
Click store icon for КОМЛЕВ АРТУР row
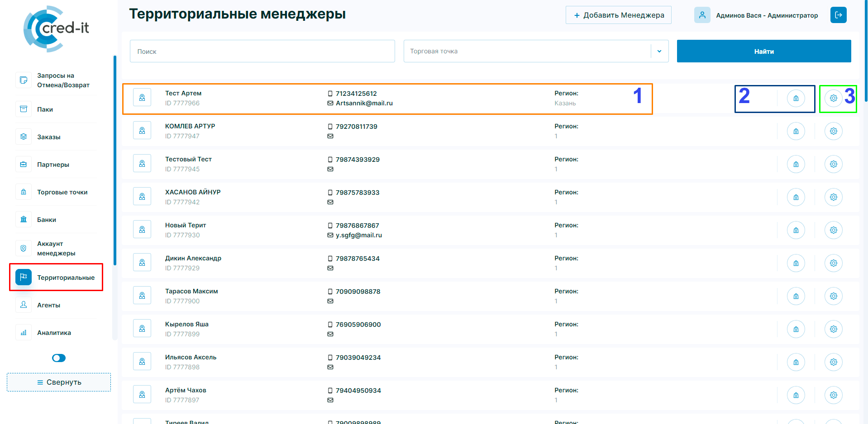click(x=796, y=131)
